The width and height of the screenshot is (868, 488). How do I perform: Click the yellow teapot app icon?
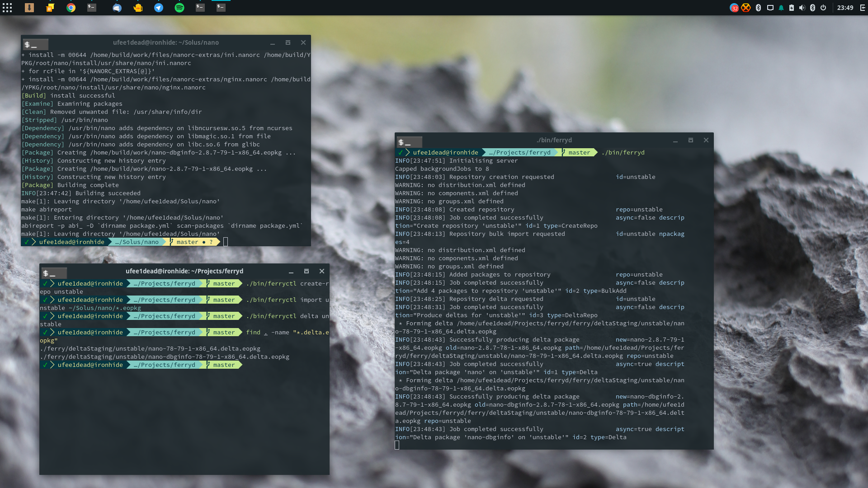[138, 8]
